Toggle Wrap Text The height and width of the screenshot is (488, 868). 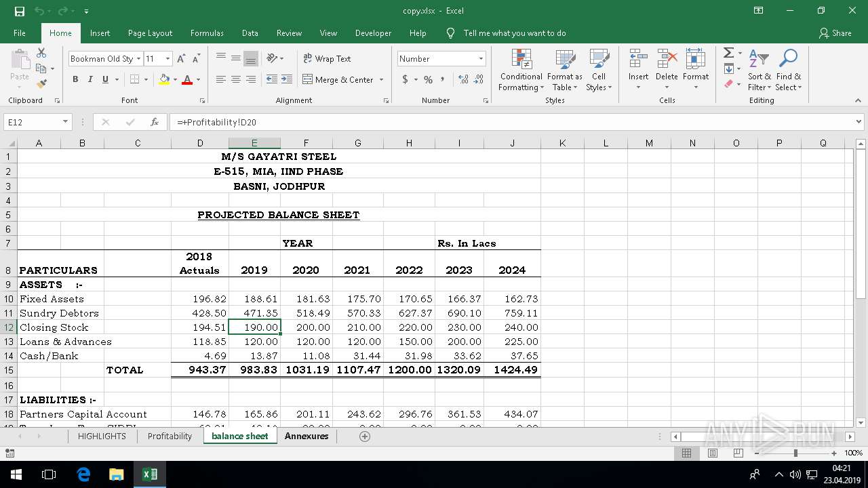[327, 59]
